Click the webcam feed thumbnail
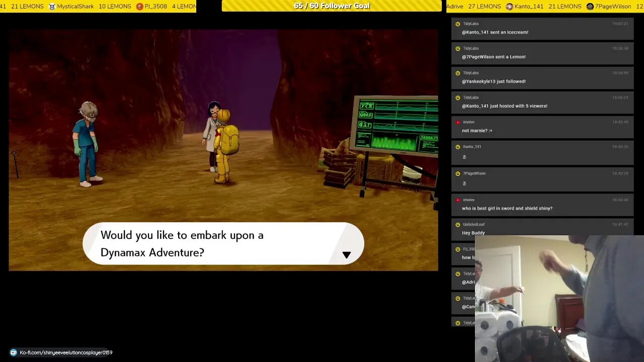Viewport: 644px width, 362px height. click(x=559, y=299)
